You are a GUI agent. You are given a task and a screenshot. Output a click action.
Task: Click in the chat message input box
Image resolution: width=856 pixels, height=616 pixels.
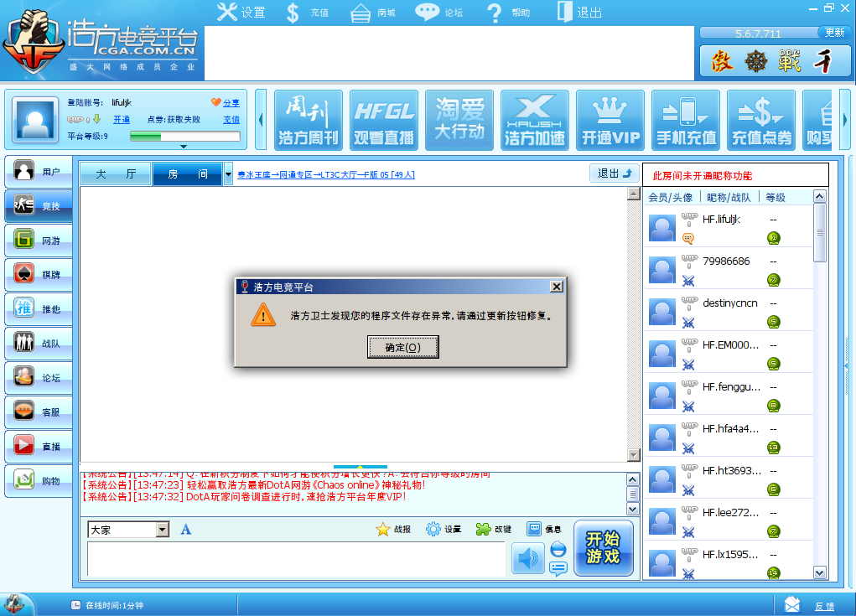coord(296,559)
